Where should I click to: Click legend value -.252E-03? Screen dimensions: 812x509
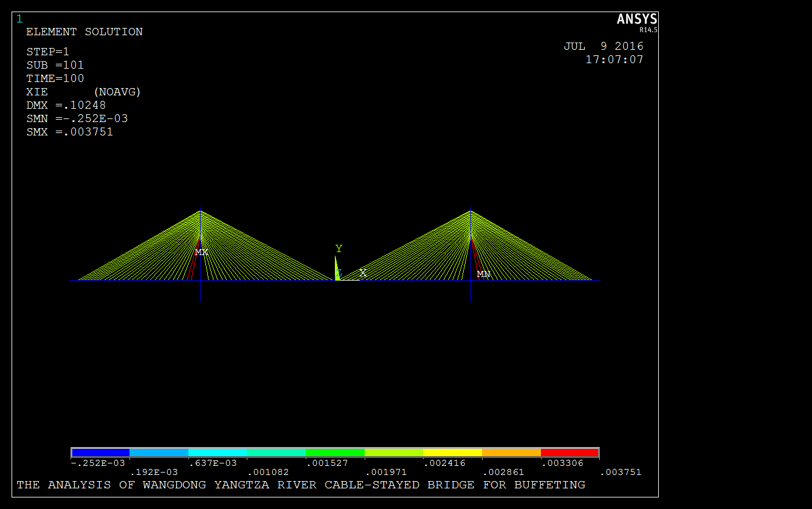tap(98, 463)
